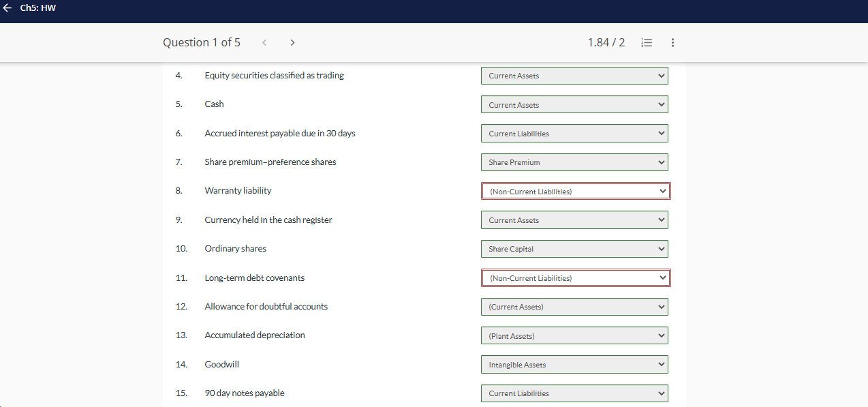Open the Long-term debt covenants dropdown
This screenshot has height=407, width=868.
576,277
